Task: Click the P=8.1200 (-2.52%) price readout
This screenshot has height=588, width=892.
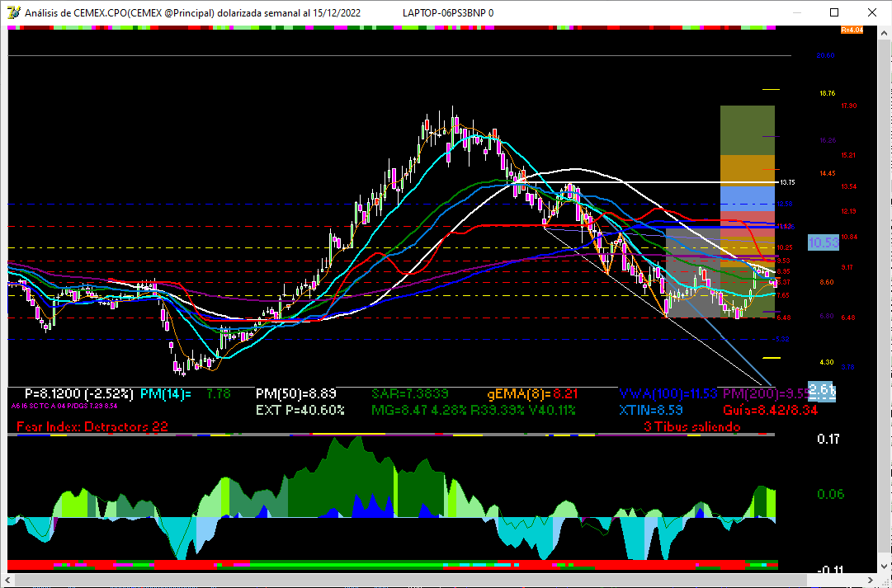Action: tap(79, 393)
